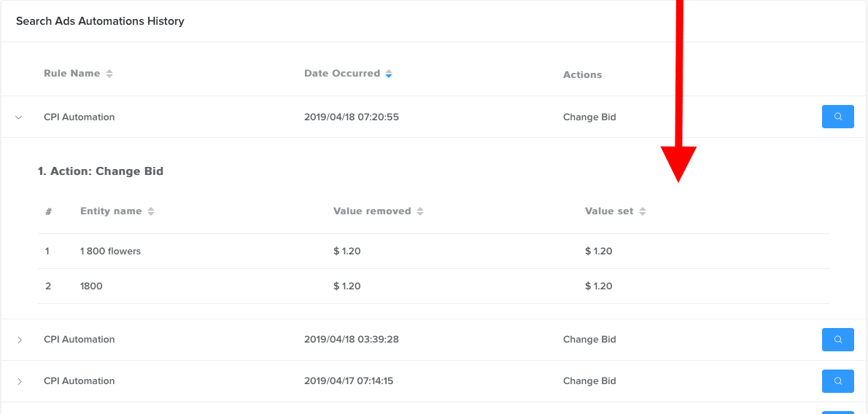Sort Entity name column arrows

(x=150, y=211)
